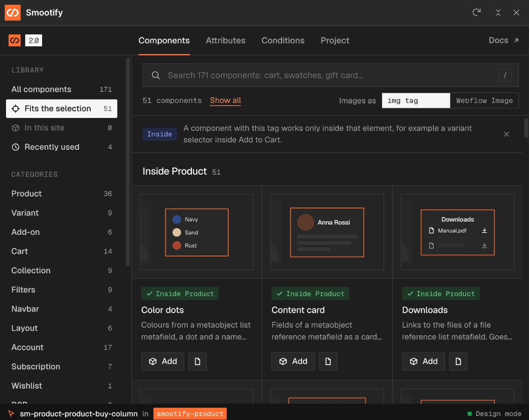Click the Sand color dot in preview
Screen dimensions: 529x420
pos(176,233)
